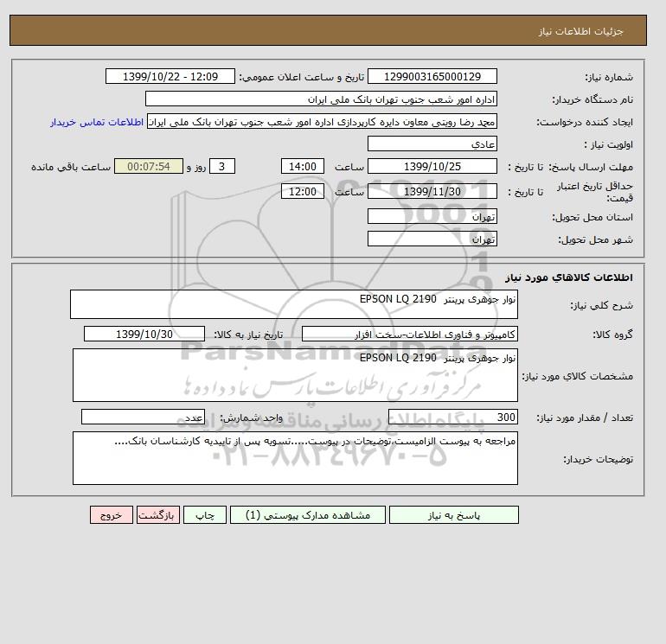Click the delivery province field تهران

(432, 216)
